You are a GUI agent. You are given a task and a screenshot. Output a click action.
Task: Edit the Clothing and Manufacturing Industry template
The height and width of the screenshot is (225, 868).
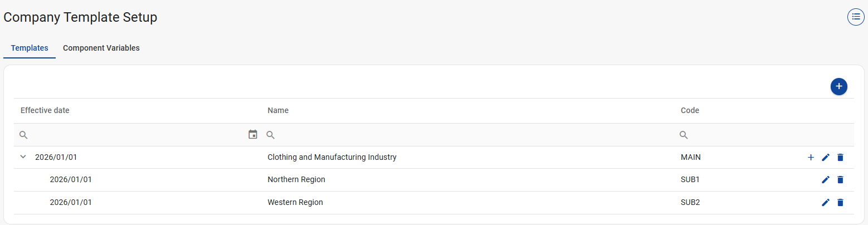pos(826,158)
